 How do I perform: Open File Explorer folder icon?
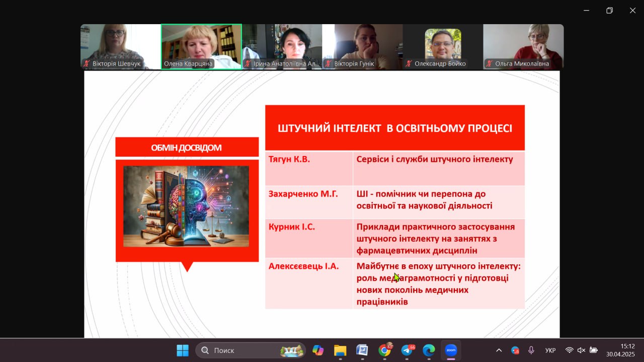(340, 350)
